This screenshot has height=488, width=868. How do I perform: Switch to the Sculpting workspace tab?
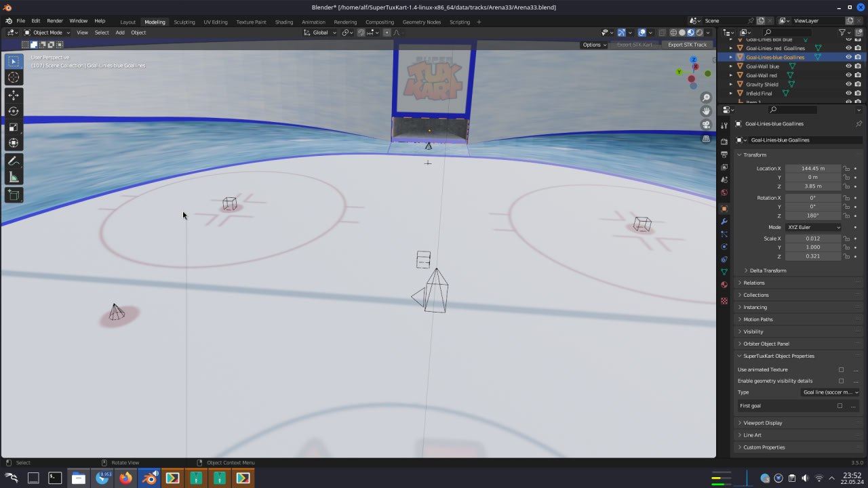pyautogui.click(x=184, y=22)
